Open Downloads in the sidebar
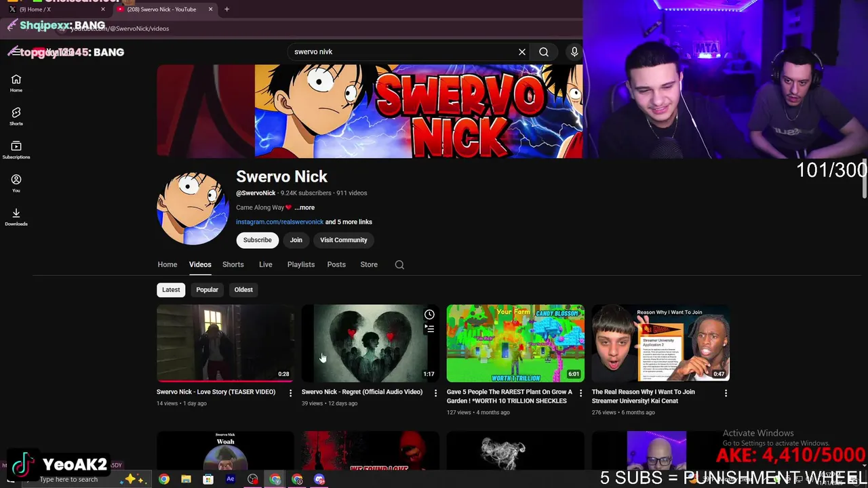This screenshot has width=868, height=488. tap(16, 217)
